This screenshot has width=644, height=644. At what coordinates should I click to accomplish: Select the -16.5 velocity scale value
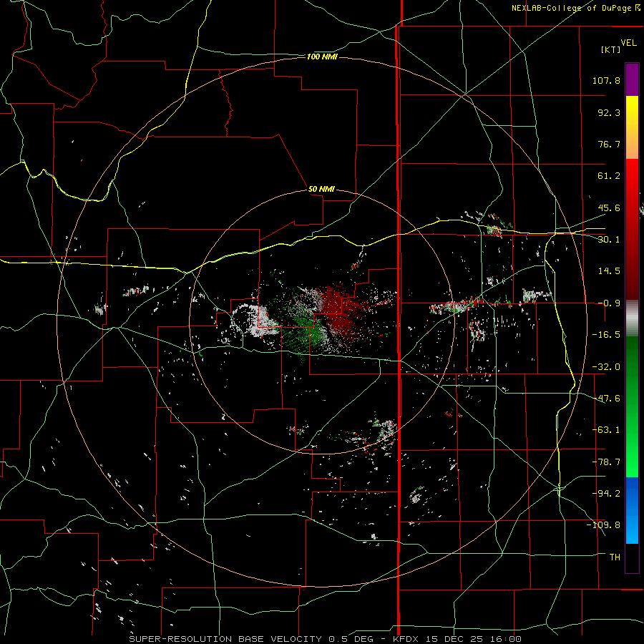[x=606, y=335]
